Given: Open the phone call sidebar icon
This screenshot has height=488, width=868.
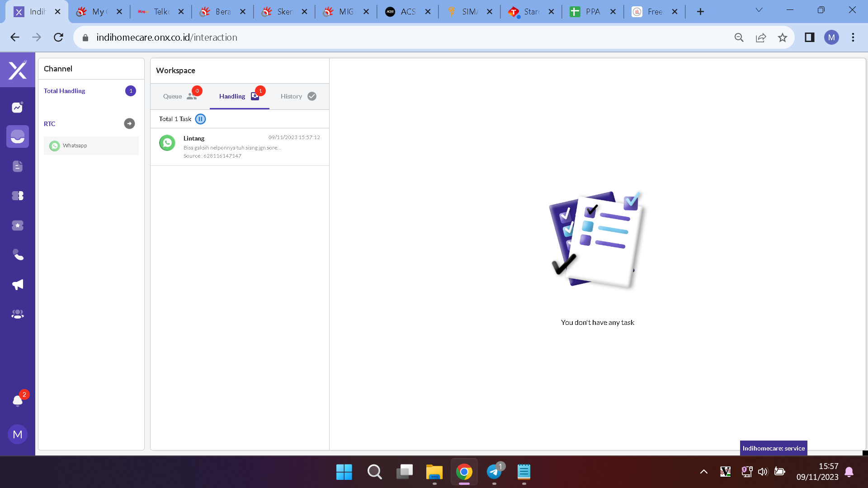Looking at the screenshot, I should (x=18, y=255).
